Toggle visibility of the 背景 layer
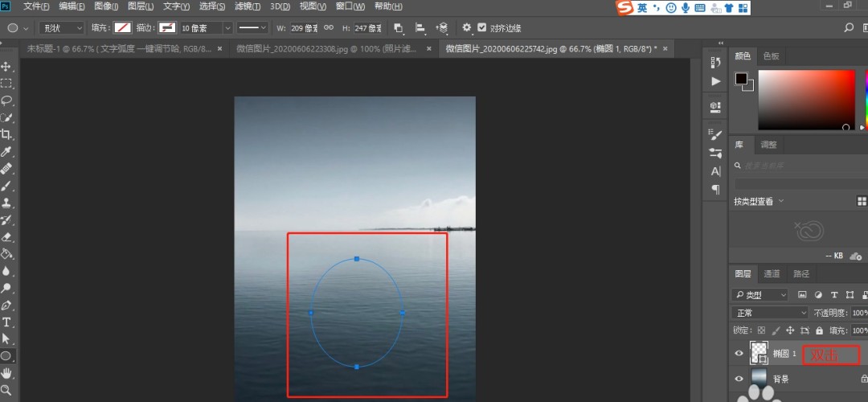The height and width of the screenshot is (402, 868). (x=739, y=379)
